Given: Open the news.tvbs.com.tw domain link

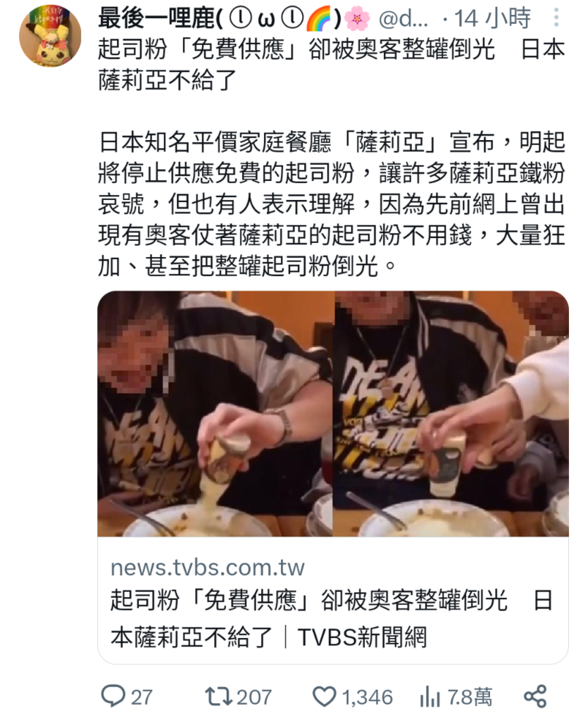Looking at the screenshot, I should (207, 568).
